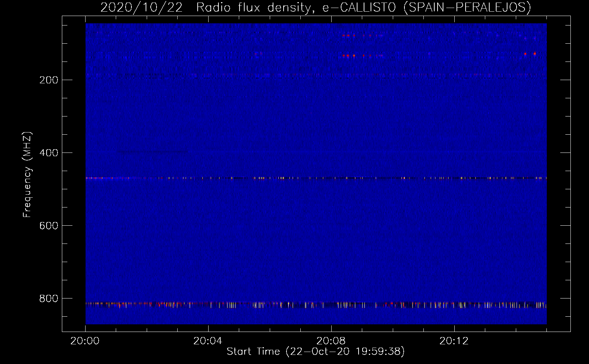The width and height of the screenshot is (589, 364).
Task: Click the 'Start Time (22-Oct-20 19:59:38)' axis label
Action: click(316, 352)
